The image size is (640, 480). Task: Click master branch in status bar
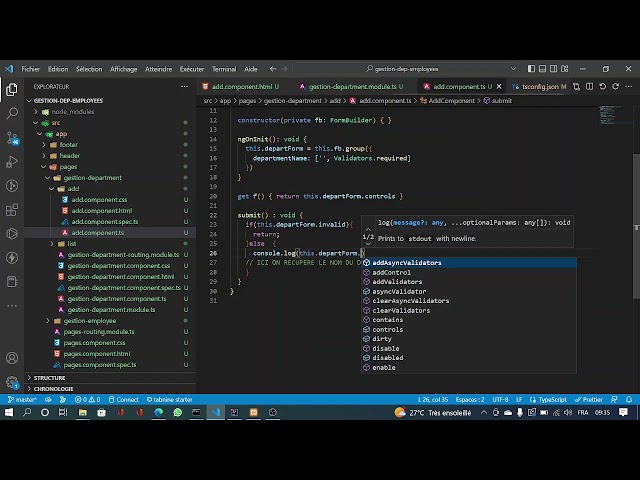click(x=22, y=400)
